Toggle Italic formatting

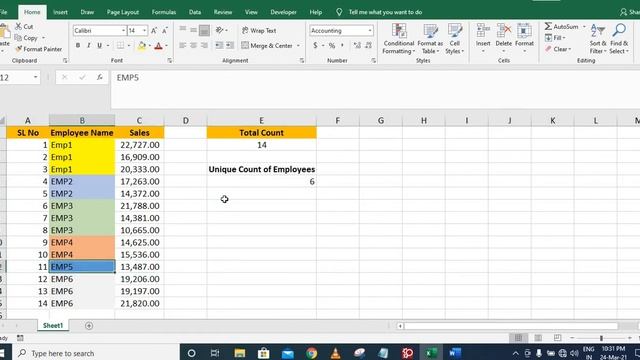click(89, 46)
